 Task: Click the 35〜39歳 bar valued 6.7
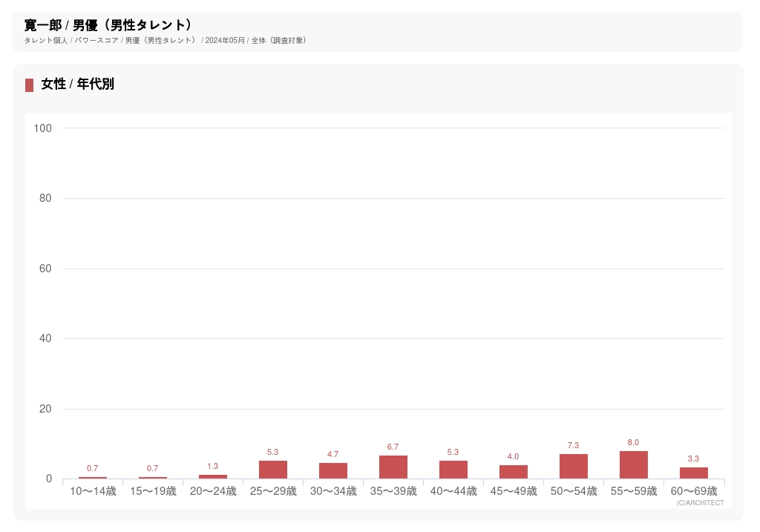click(x=393, y=467)
